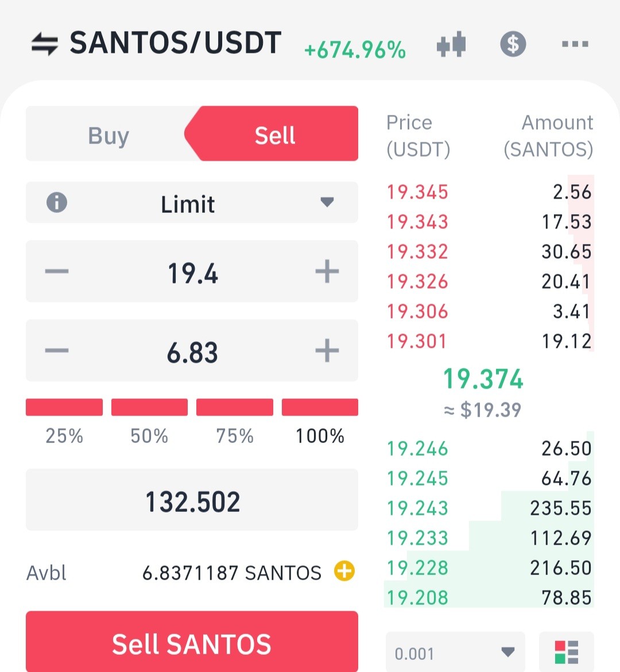Expand the Limit order type dropdown

point(192,202)
